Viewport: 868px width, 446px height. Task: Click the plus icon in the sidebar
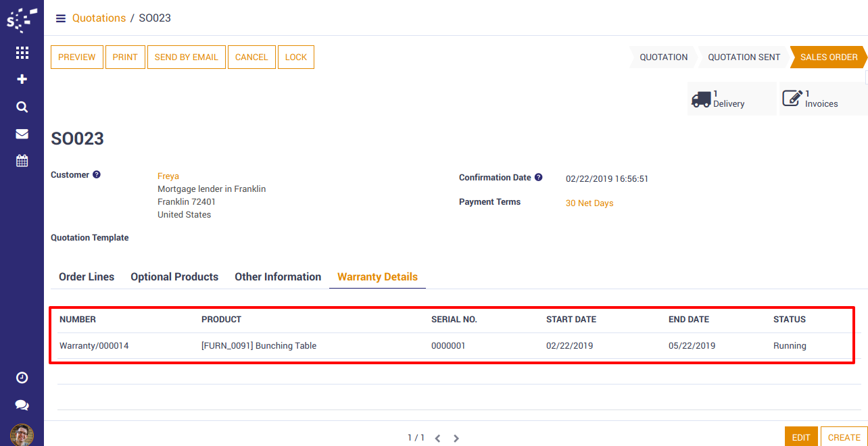22,80
